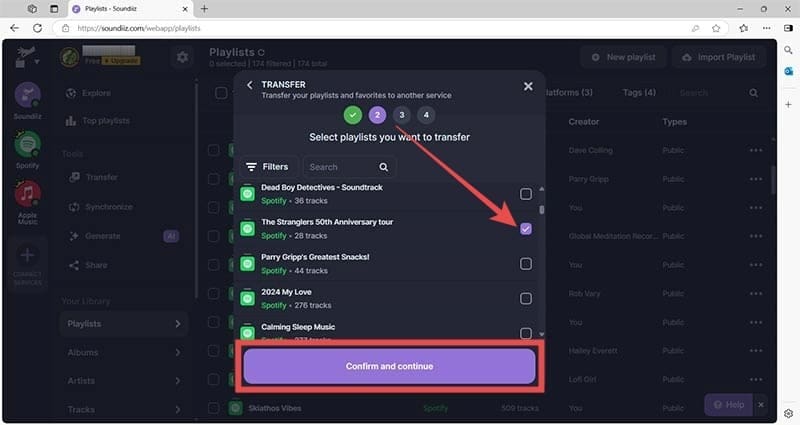Click the Spotify icon of 2024 My Love

[x=247, y=298]
